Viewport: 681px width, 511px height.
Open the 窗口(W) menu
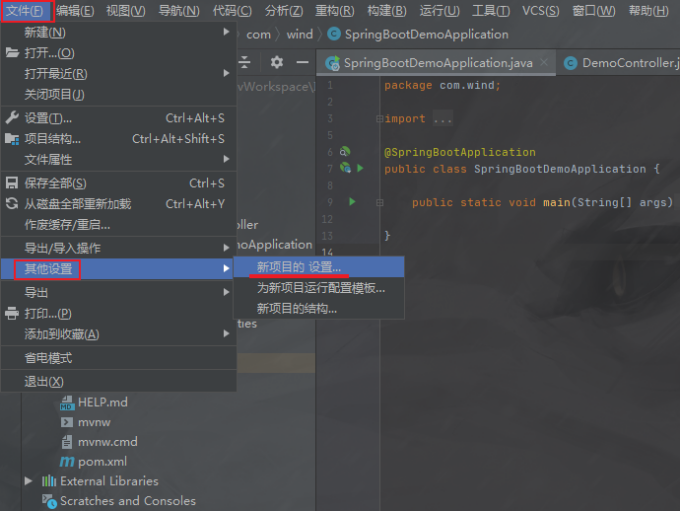pyautogui.click(x=594, y=10)
